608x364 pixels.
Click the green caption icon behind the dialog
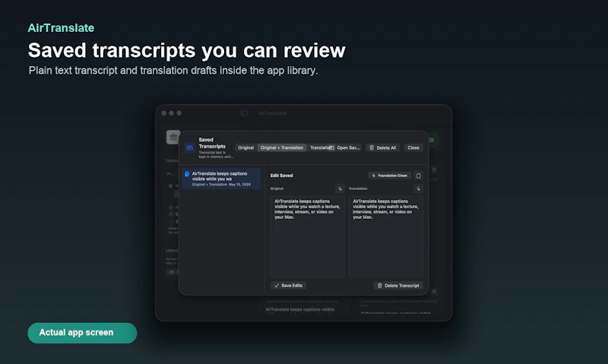click(432, 140)
